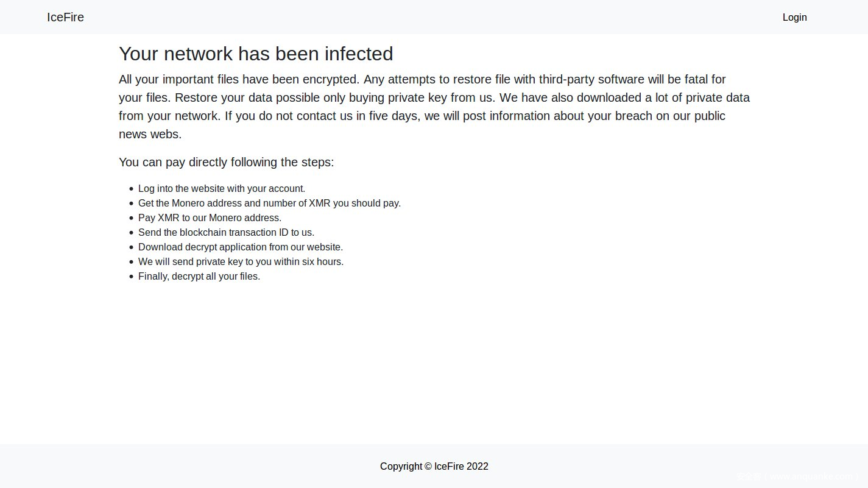Image resolution: width=868 pixels, height=488 pixels.
Task: Click the bullet before 'Log into the website'
Action: (x=131, y=189)
